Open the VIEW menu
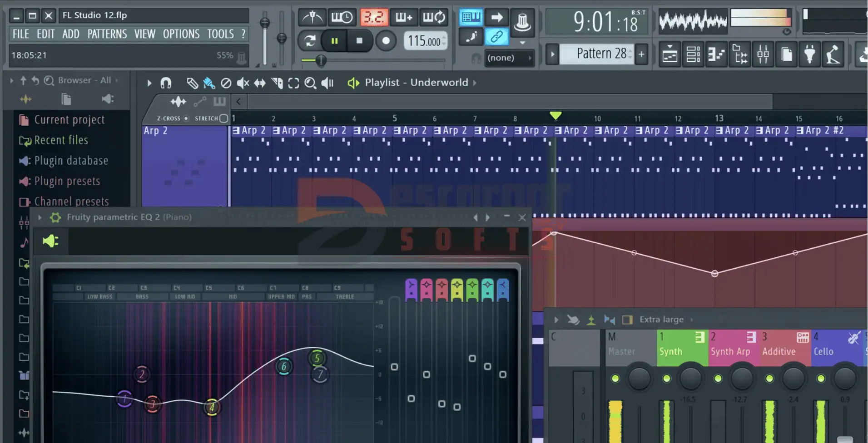The image size is (868, 443). (x=145, y=34)
